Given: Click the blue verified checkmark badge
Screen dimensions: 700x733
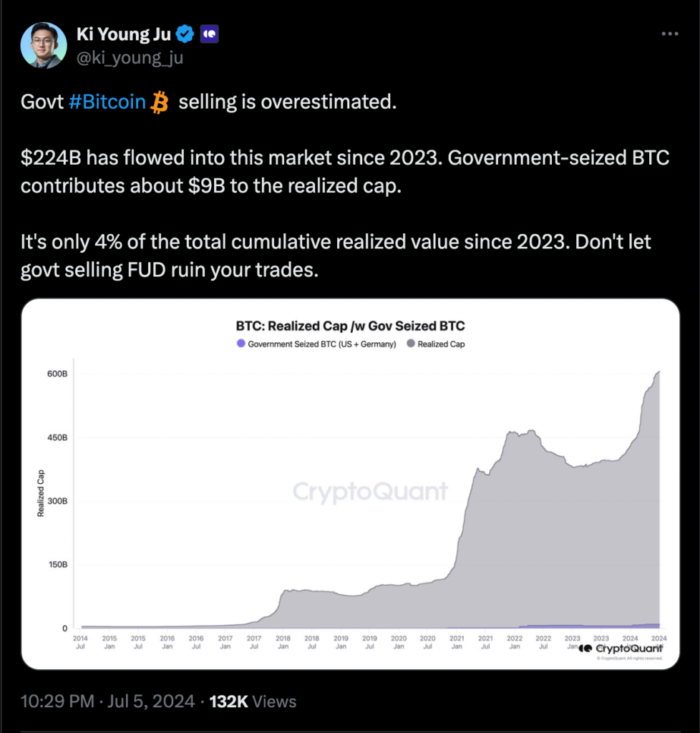Looking at the screenshot, I should click(x=185, y=33).
